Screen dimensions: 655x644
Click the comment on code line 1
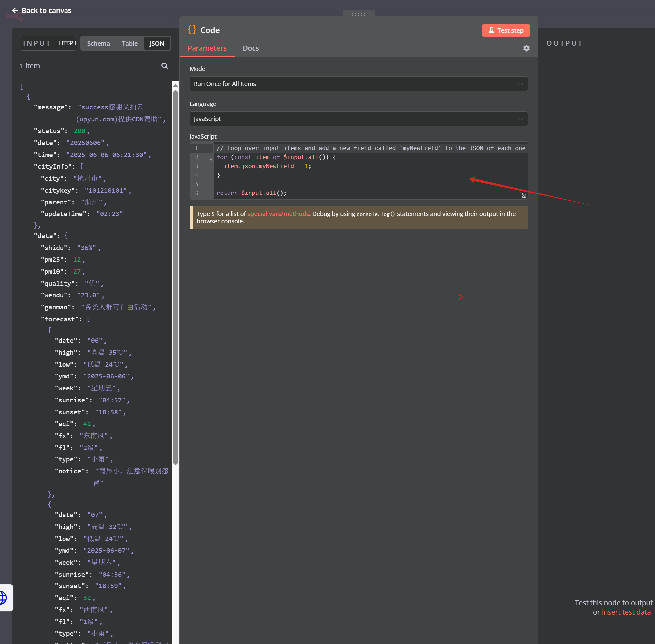point(371,148)
